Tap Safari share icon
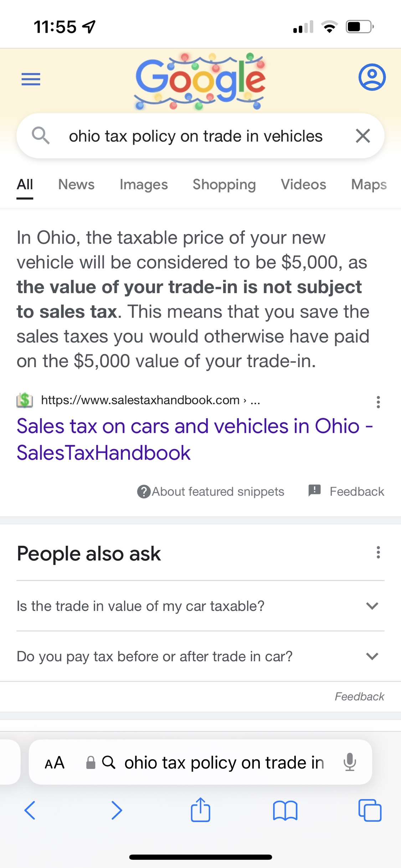This screenshot has width=401, height=868. pos(200,810)
